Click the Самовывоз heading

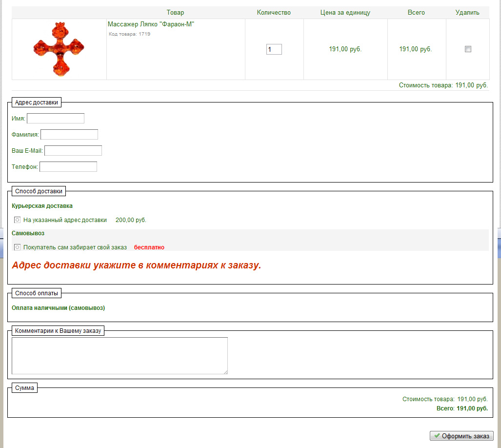28,233
